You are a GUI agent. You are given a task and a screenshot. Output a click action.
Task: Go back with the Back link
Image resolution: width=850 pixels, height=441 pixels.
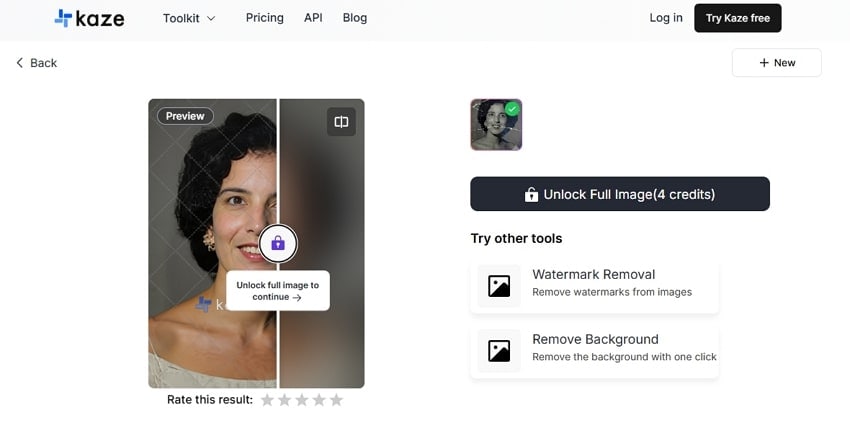(x=36, y=63)
